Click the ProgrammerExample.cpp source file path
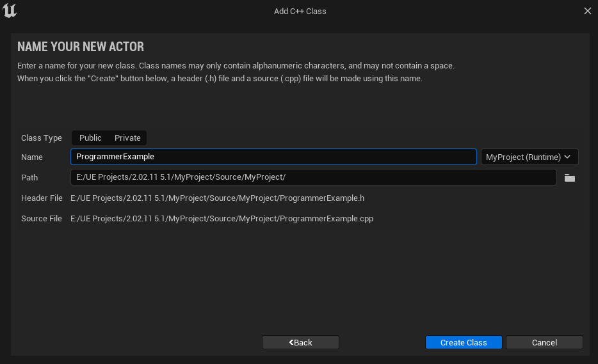598x364 pixels. 222,218
